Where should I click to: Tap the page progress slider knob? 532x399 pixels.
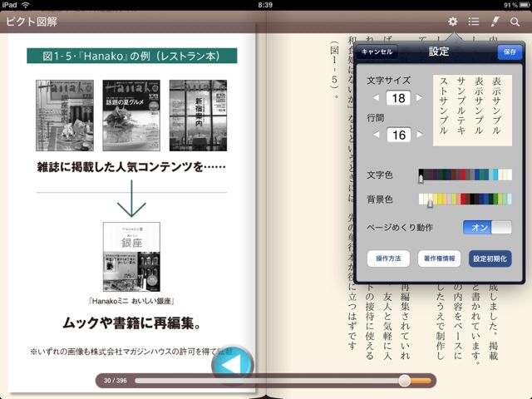click(x=404, y=381)
